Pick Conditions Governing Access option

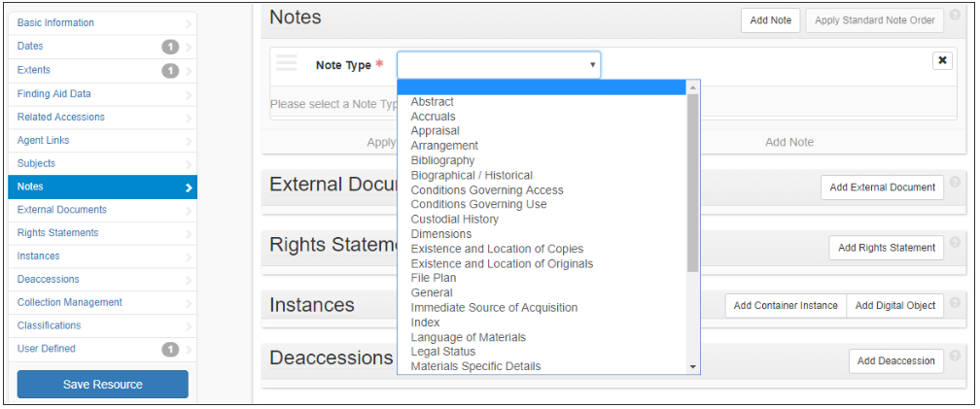click(487, 189)
